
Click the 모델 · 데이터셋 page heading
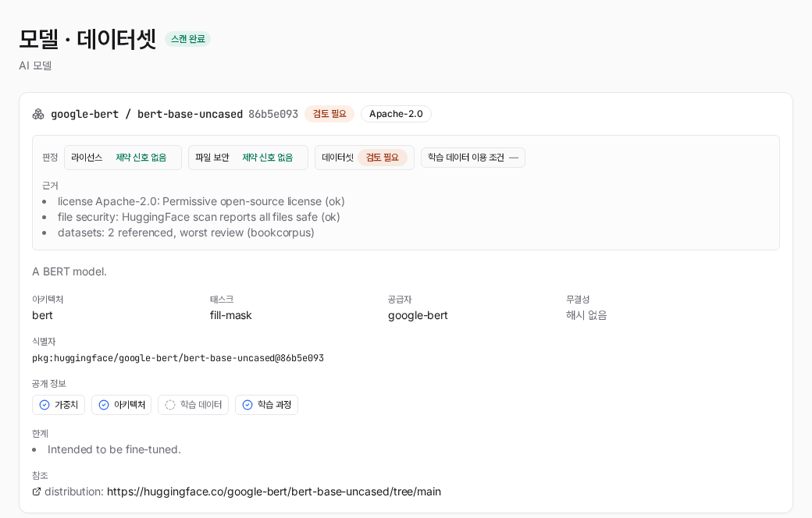(87, 39)
